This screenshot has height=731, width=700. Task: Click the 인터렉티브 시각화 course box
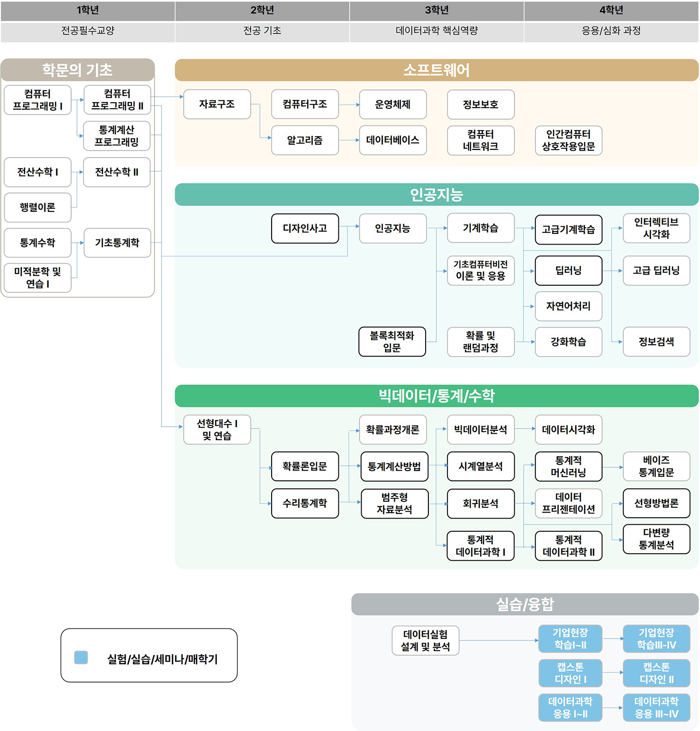(x=657, y=228)
